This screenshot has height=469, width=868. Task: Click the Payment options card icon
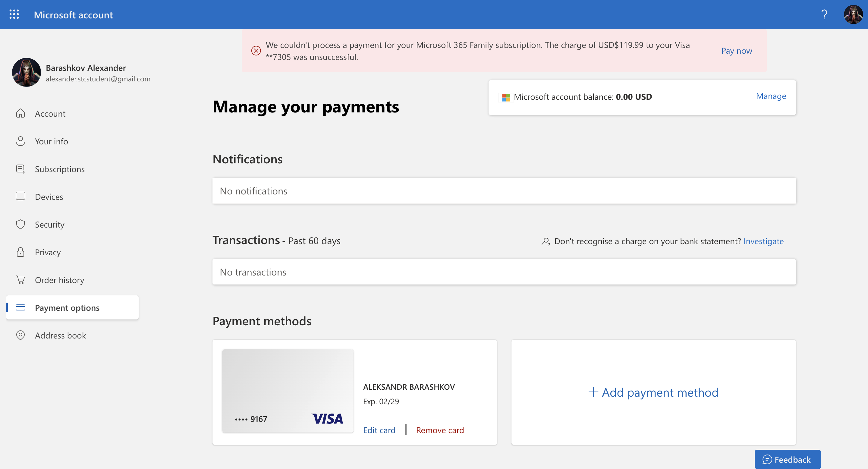coord(20,308)
